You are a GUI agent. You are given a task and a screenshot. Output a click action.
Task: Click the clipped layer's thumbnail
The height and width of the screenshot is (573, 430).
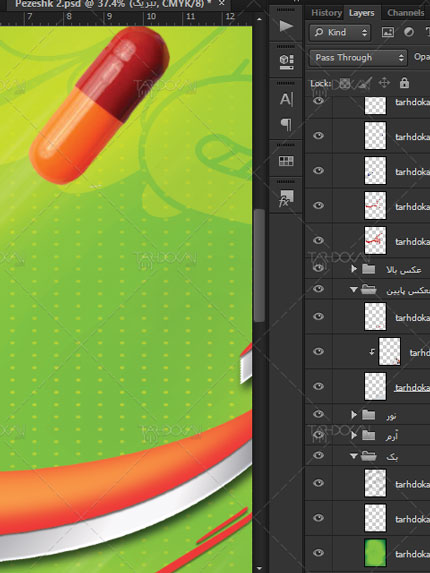[389, 352]
